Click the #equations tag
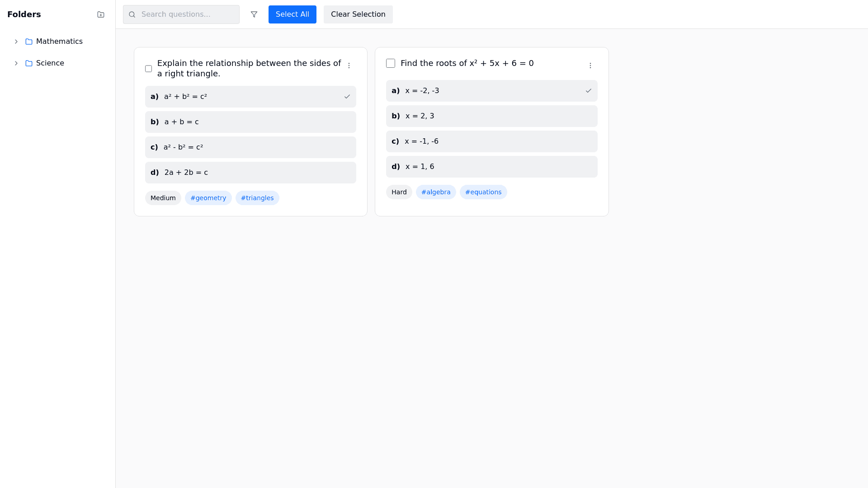This screenshot has height=488, width=868. [483, 192]
